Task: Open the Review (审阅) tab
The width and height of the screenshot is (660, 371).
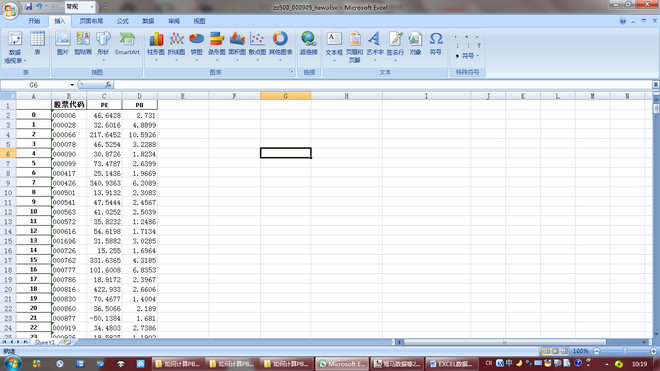Action: (x=174, y=21)
